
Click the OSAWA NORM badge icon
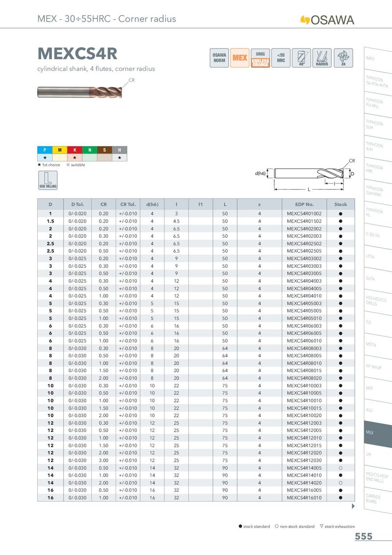point(220,58)
